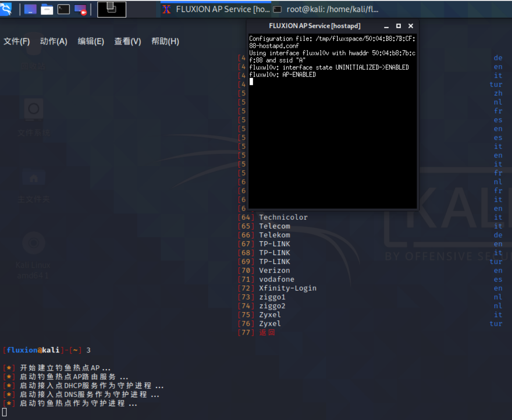Open the 查看(V) menu
The height and width of the screenshot is (420, 512).
pyautogui.click(x=128, y=42)
